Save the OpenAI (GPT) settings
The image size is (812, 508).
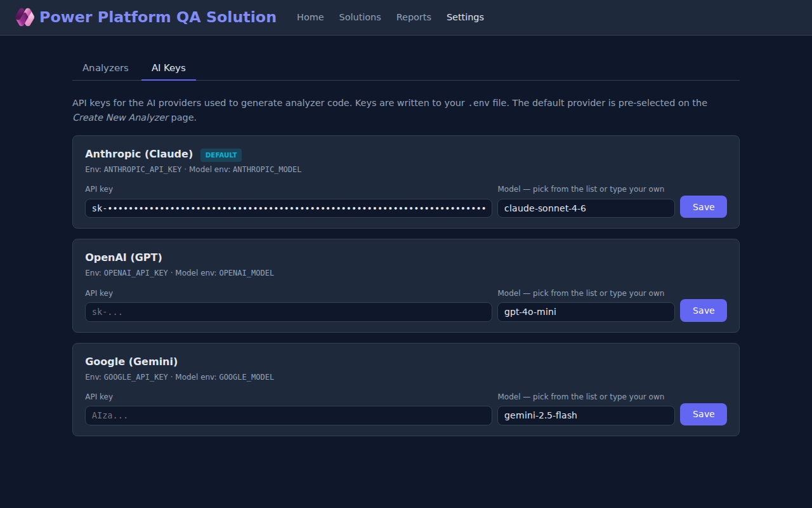click(703, 311)
